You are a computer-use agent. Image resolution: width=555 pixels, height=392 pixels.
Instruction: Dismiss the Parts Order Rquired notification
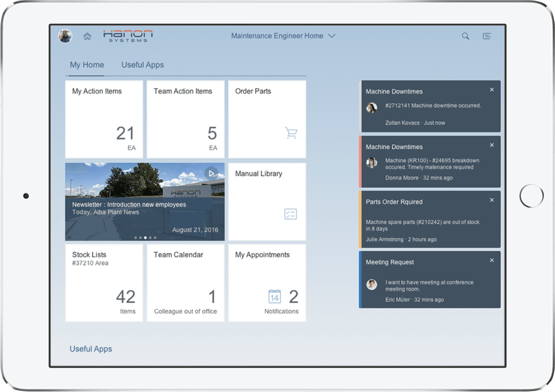(x=492, y=200)
